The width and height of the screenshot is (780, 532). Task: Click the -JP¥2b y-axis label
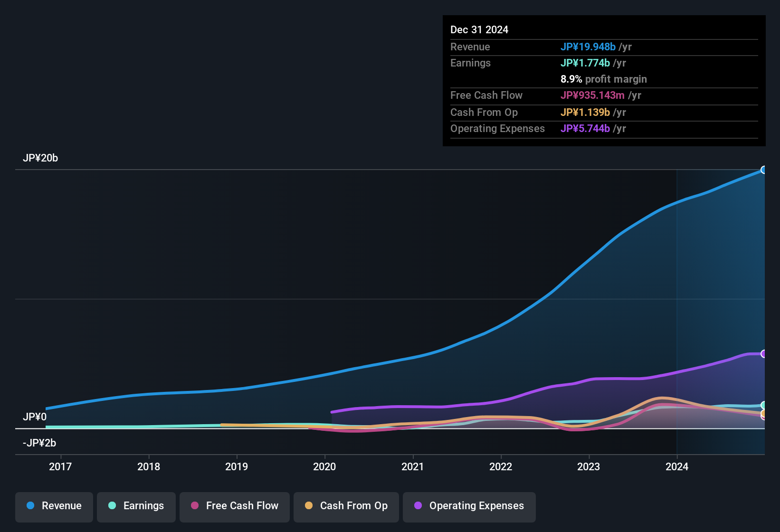click(x=39, y=443)
